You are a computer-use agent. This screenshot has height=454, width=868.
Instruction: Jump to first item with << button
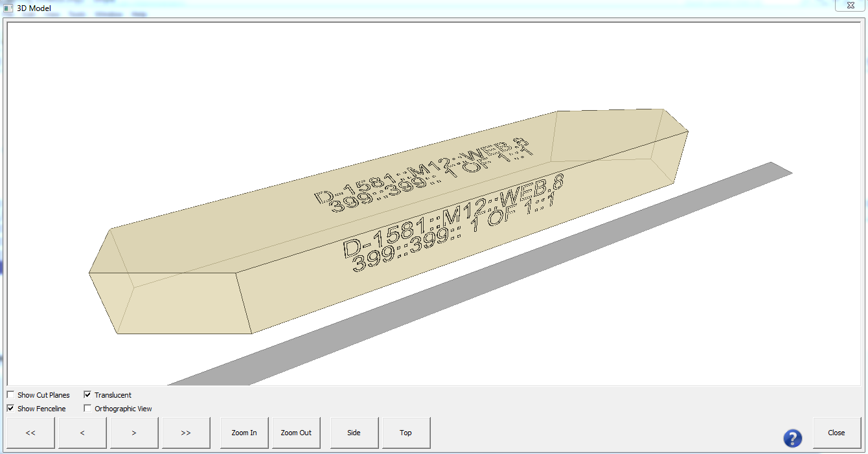30,433
